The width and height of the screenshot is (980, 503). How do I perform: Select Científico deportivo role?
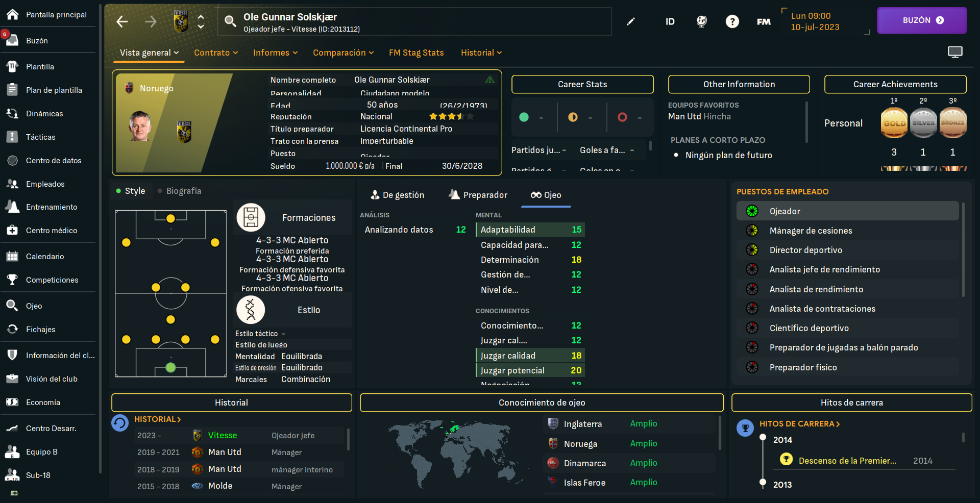coord(847,328)
